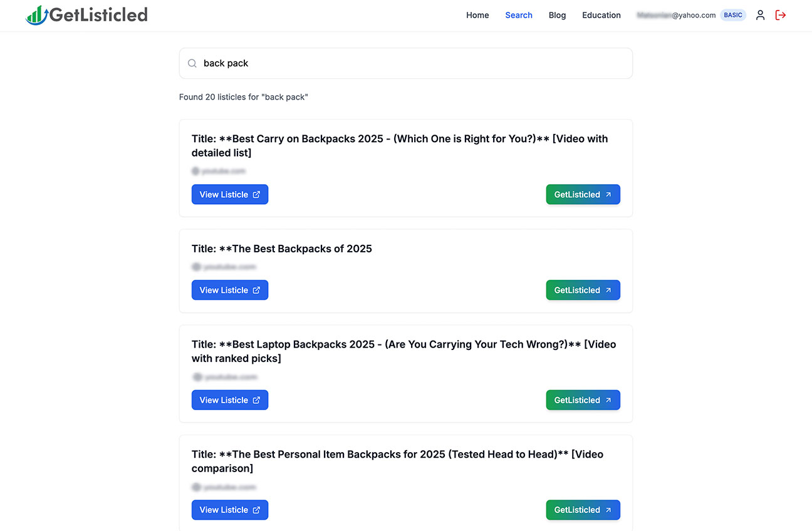Click the GetListicled logo in header

[x=86, y=15]
